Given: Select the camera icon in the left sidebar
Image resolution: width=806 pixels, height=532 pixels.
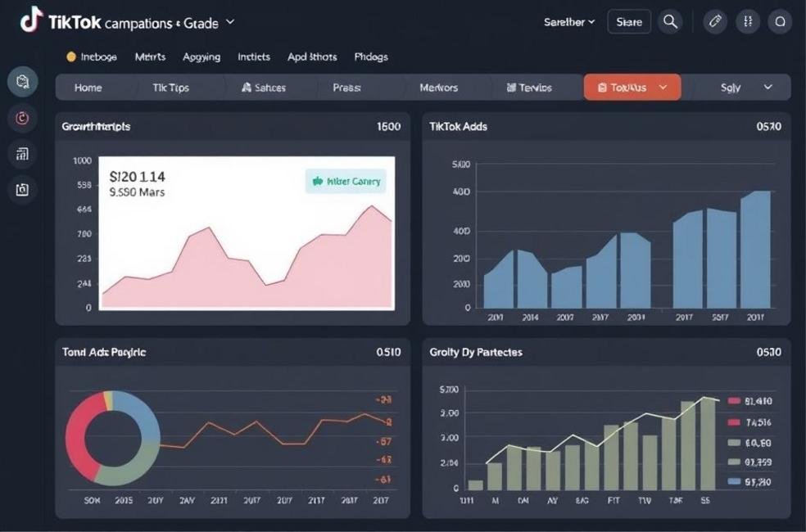Looking at the screenshot, I should [22, 190].
